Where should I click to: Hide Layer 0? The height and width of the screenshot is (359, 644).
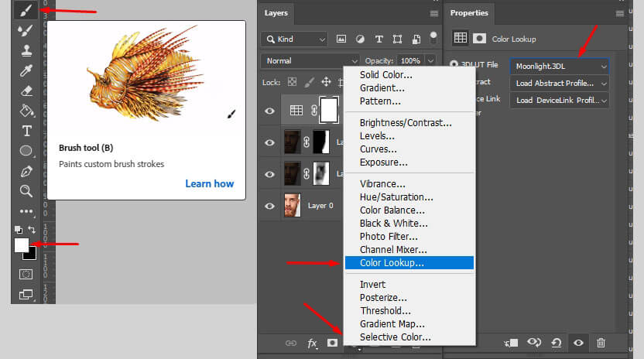tap(269, 206)
